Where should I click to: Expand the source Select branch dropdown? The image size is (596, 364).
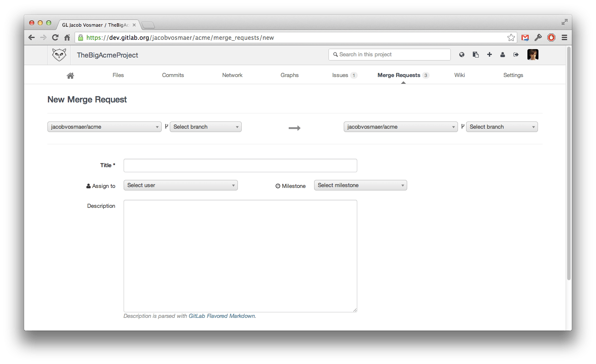205,127
